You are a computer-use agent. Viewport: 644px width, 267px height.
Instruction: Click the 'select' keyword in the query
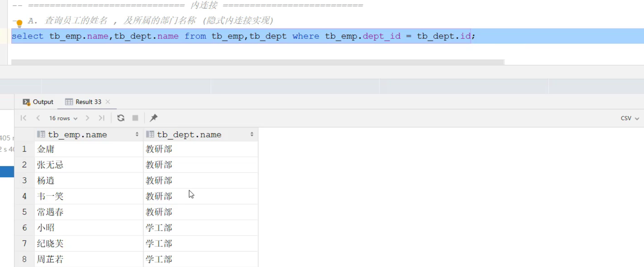28,36
